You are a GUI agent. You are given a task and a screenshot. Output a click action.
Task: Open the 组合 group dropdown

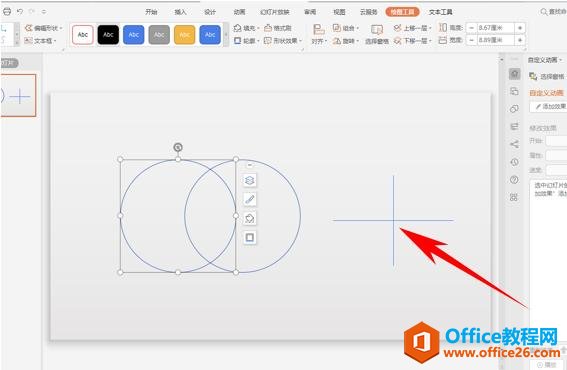point(346,28)
